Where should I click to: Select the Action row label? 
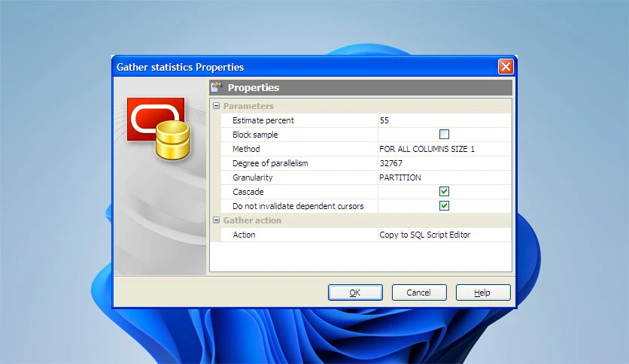[244, 235]
